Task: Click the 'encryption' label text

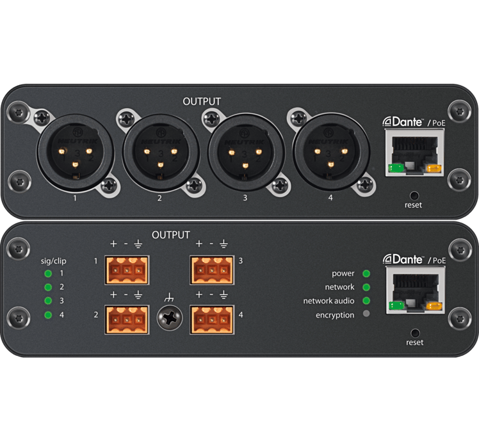Action: click(x=335, y=315)
